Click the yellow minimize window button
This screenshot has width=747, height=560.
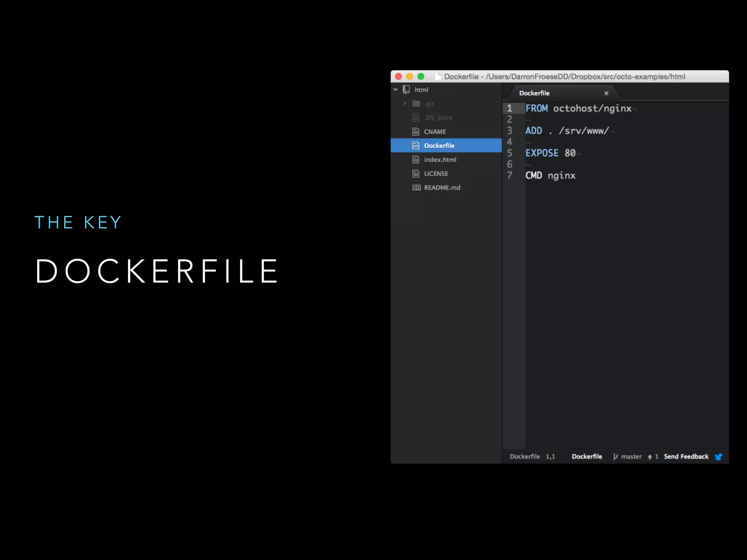click(x=410, y=77)
